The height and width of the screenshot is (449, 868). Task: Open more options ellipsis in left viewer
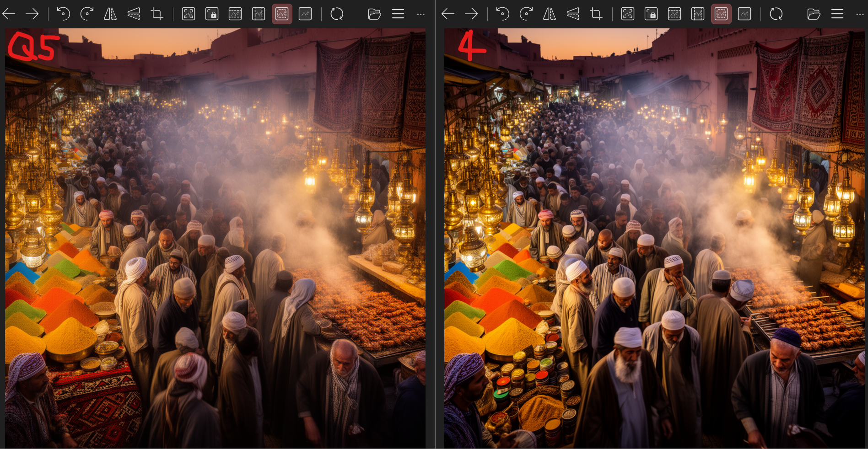pos(421,14)
